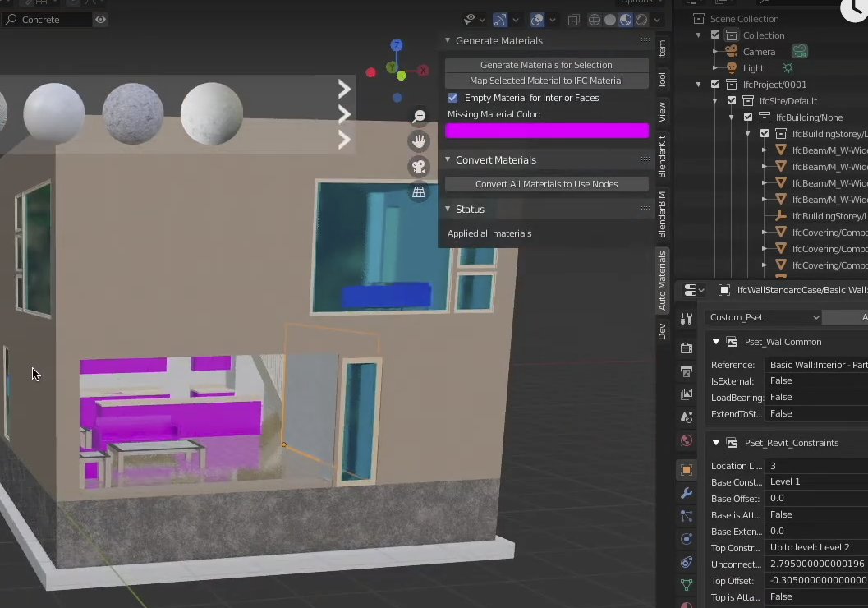Uncheck the Collection checkbox in outliner
Viewport: 868px width, 608px height.
(x=715, y=35)
